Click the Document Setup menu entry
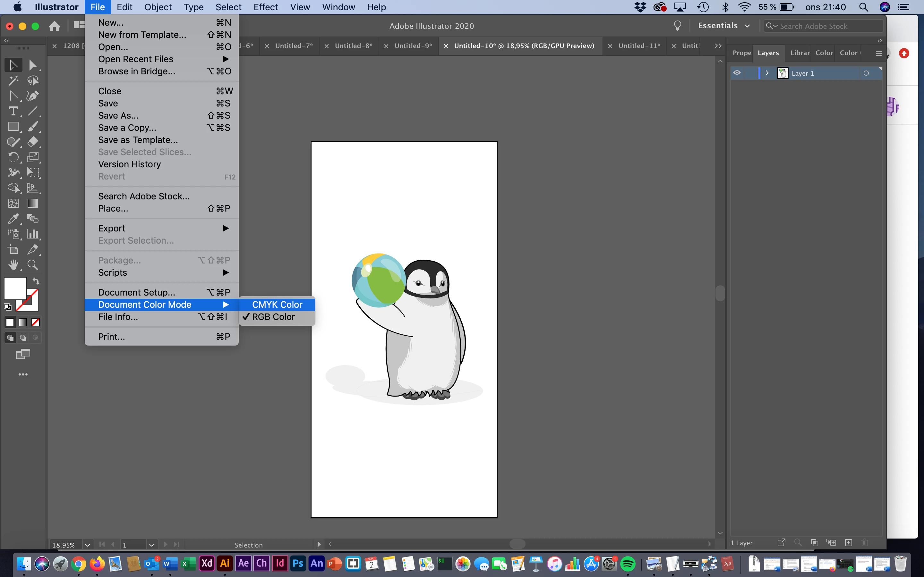The width and height of the screenshot is (924, 577). 137,292
